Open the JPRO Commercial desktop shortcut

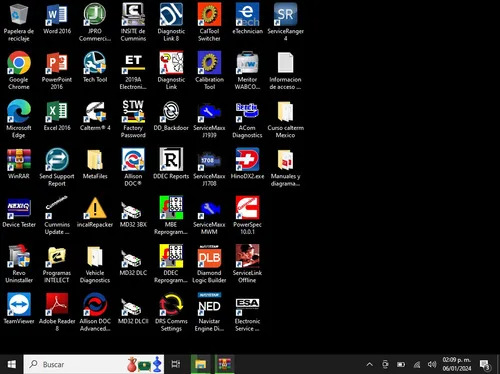95,22
